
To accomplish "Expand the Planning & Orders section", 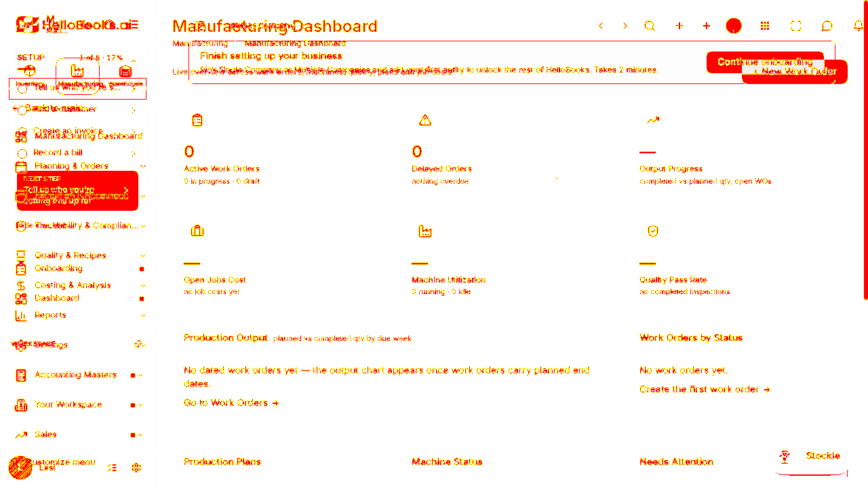I will click(x=80, y=166).
